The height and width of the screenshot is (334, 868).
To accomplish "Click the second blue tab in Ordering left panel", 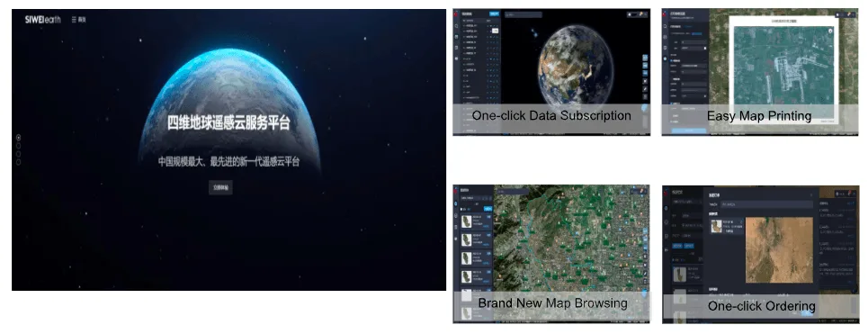I will [x=689, y=246].
